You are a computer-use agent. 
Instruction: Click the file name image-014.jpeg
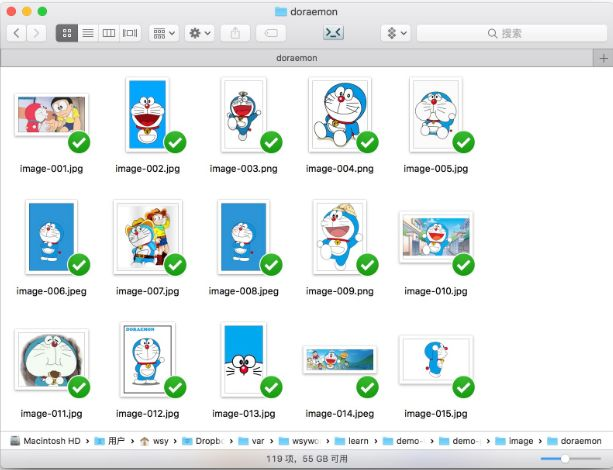[x=340, y=414]
